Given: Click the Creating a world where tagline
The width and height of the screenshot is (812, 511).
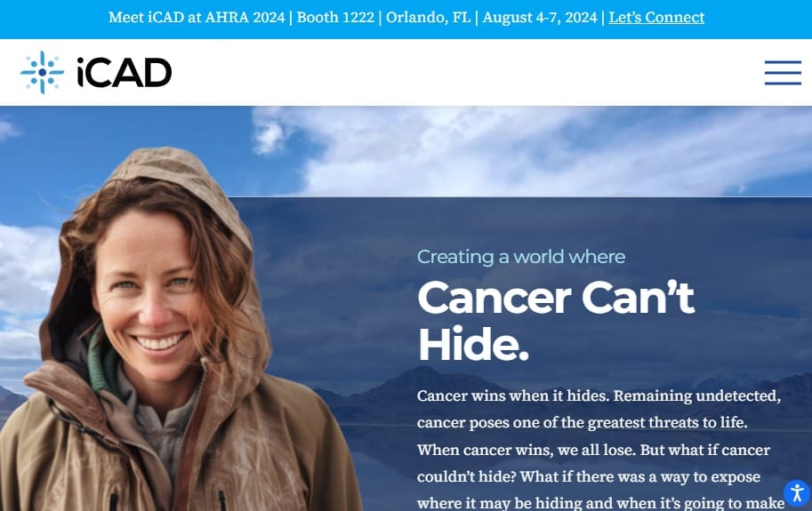Looking at the screenshot, I should 521,257.
